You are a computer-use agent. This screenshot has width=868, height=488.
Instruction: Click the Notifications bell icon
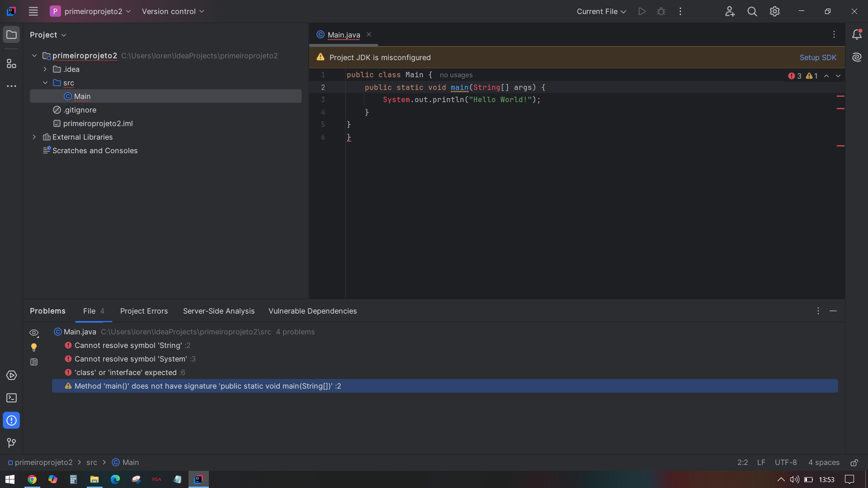(857, 34)
